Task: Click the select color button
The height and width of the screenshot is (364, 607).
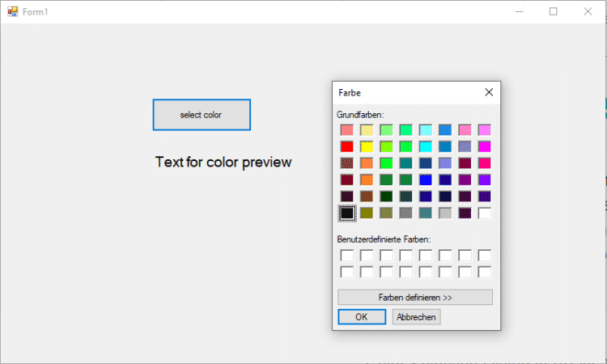Action: point(202,115)
